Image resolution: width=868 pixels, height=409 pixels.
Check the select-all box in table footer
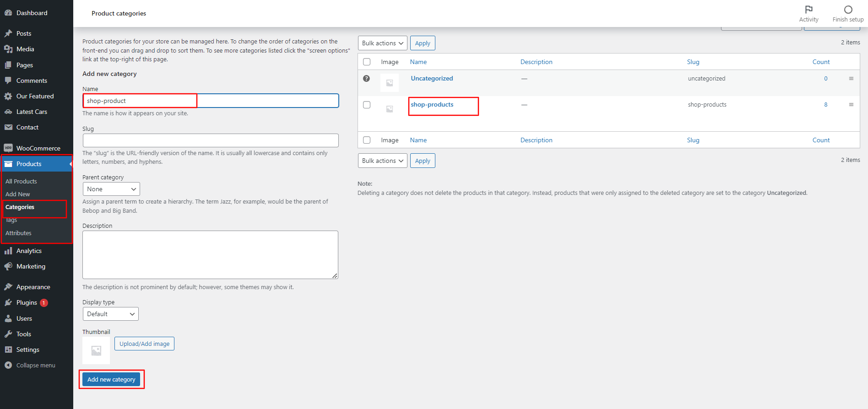[367, 140]
